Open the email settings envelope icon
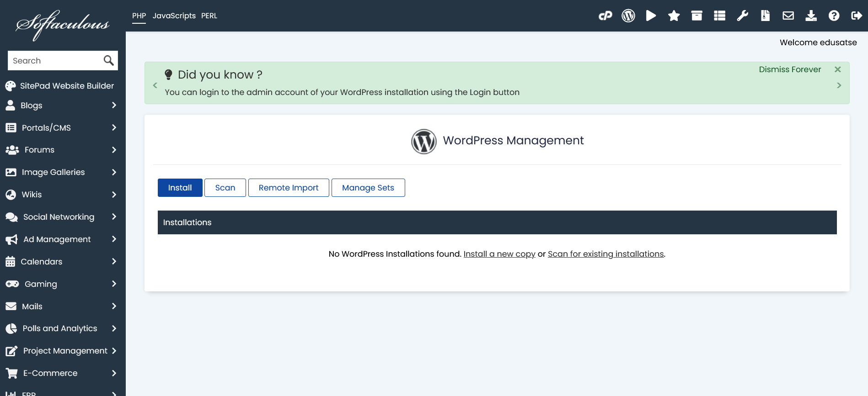The height and width of the screenshot is (396, 868). (788, 16)
